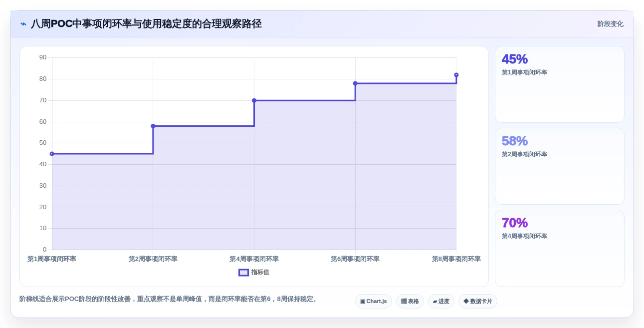
Task: Select the Chart.js tag
Action: (x=374, y=301)
